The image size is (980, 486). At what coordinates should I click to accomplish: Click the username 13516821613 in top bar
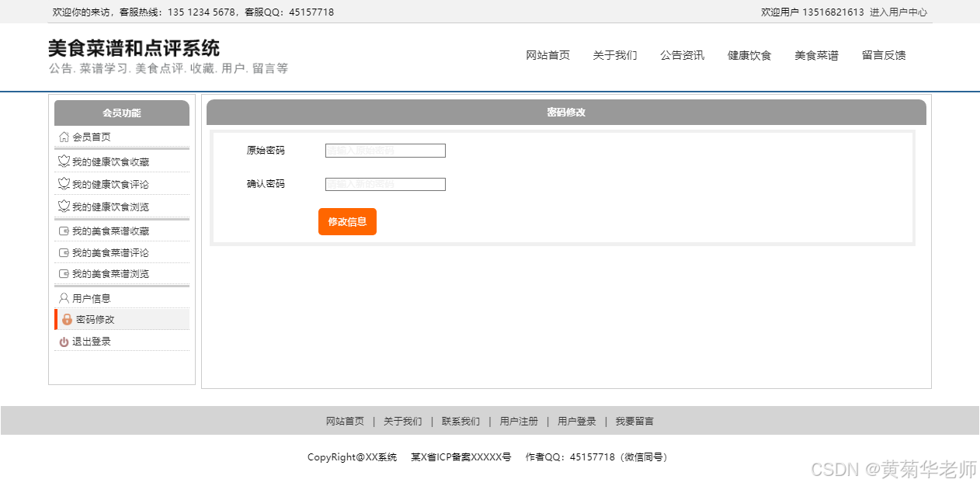pos(833,12)
